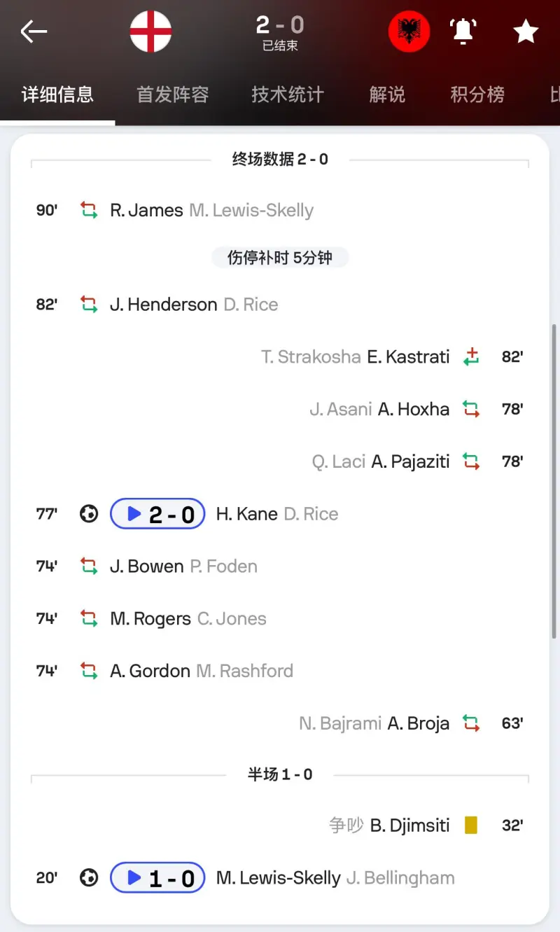This screenshot has width=560, height=932.
Task: Open H. Kane player link
Action: click(x=246, y=514)
